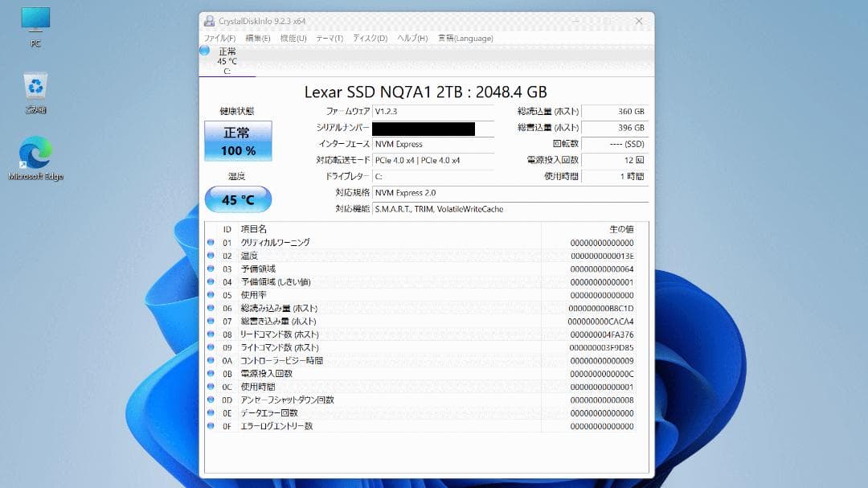
Task: Open the ヘルプ(H) menu
Action: point(411,38)
